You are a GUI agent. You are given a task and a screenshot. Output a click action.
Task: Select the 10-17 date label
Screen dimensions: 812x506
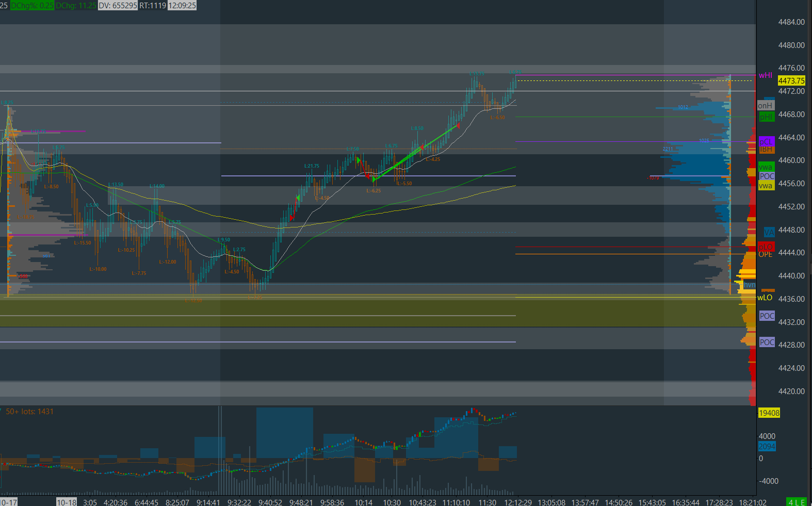(x=9, y=502)
